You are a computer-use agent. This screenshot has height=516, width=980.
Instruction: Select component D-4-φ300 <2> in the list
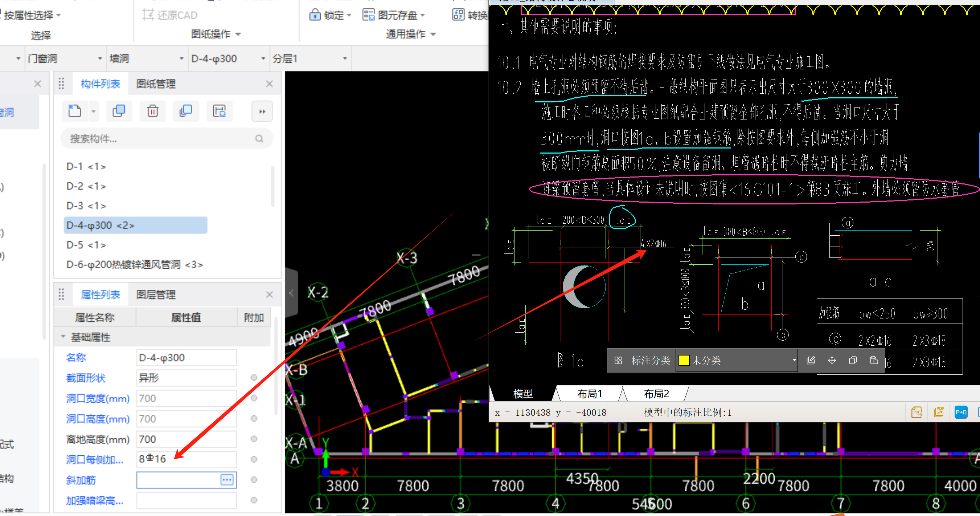(x=136, y=226)
